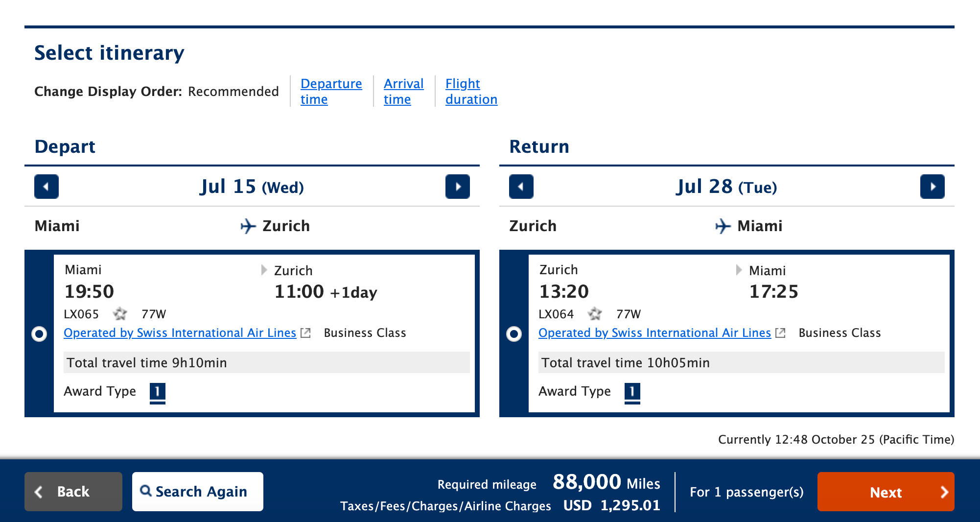Sort itineraries by Flight duration
The width and height of the screenshot is (980, 522).
pyautogui.click(x=471, y=92)
